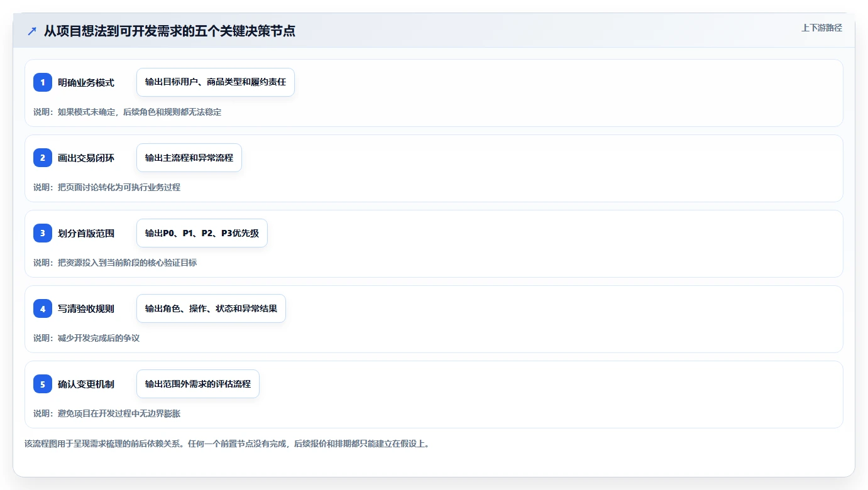Select the 划分首版范围 step title
The width and height of the screenshot is (868, 490).
tap(86, 233)
